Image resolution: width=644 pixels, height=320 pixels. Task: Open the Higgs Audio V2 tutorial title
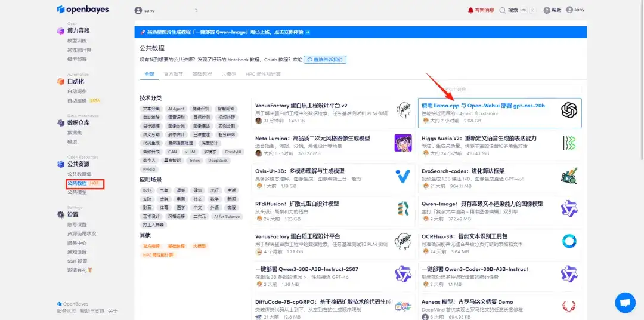(x=479, y=138)
